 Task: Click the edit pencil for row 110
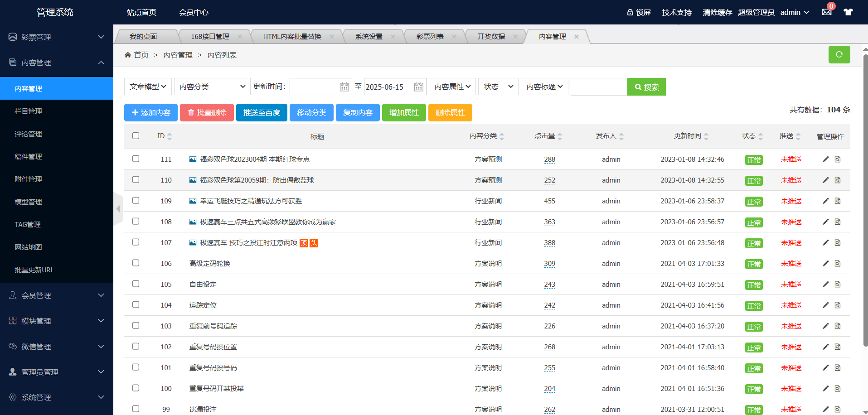pos(825,180)
